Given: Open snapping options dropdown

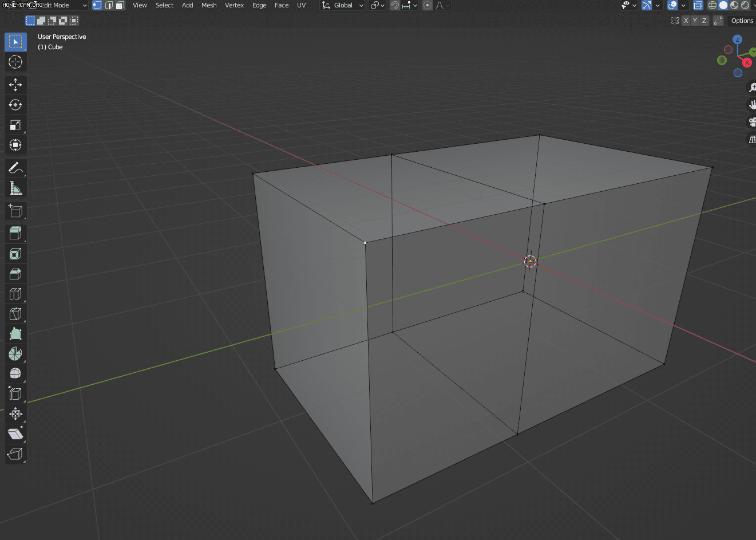Looking at the screenshot, I should [x=409, y=5].
